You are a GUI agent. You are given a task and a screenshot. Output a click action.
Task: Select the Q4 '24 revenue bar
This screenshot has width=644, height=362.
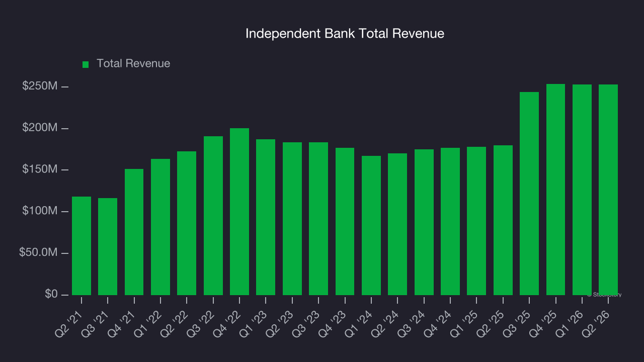point(450,221)
